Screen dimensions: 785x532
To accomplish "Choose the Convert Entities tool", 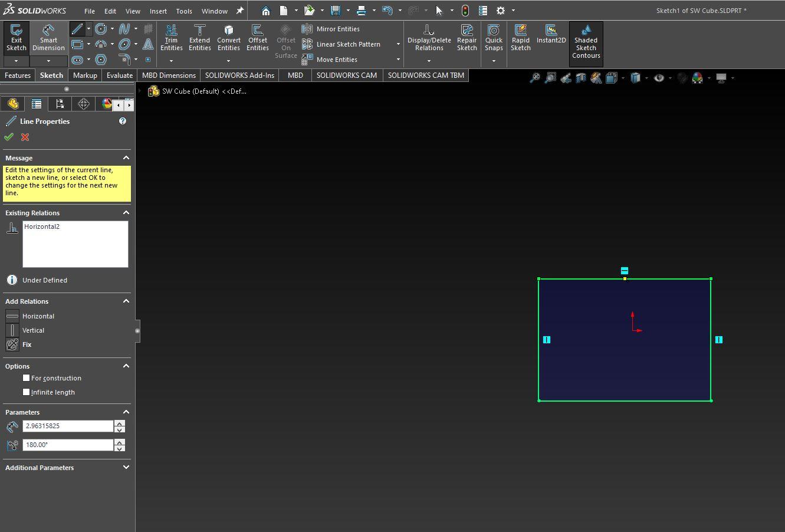I will (x=228, y=37).
